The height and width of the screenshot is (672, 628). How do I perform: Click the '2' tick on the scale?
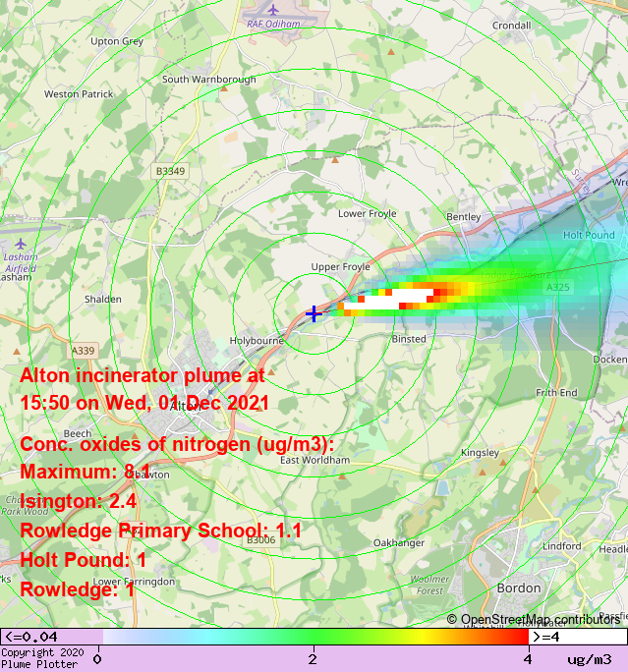[x=313, y=659]
